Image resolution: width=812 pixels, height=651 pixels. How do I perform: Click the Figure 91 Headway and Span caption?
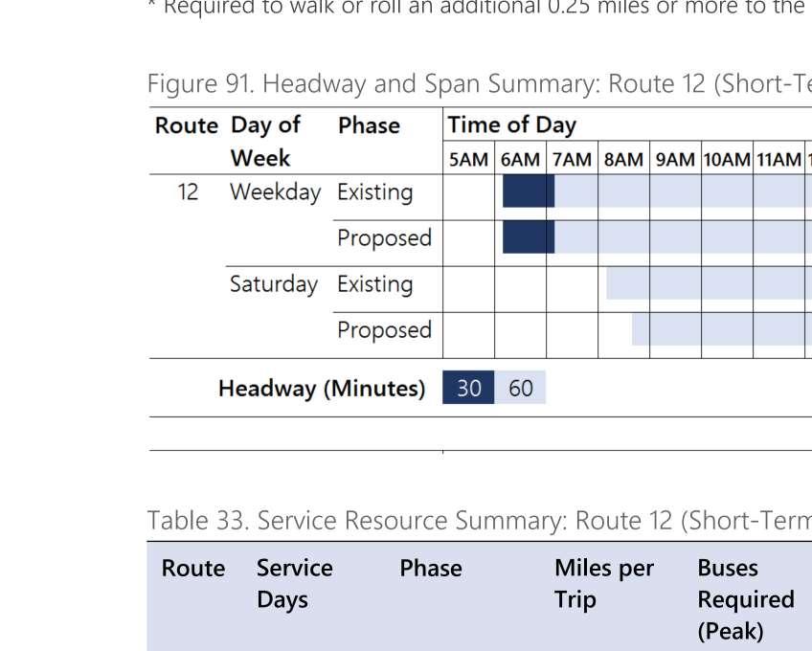(x=480, y=83)
